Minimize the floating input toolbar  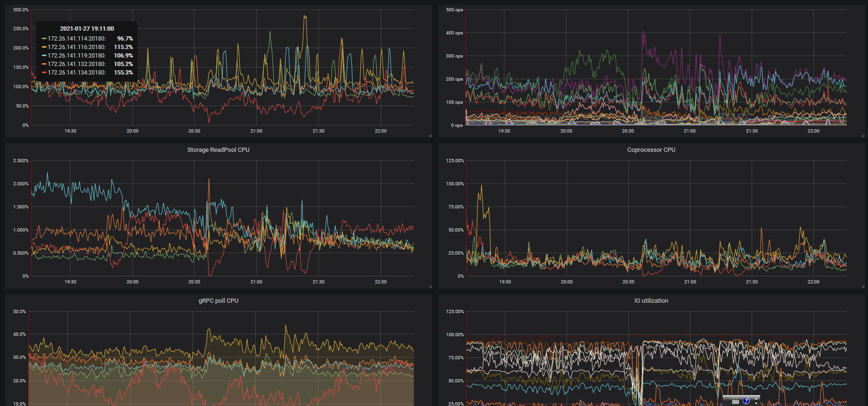coord(756,398)
